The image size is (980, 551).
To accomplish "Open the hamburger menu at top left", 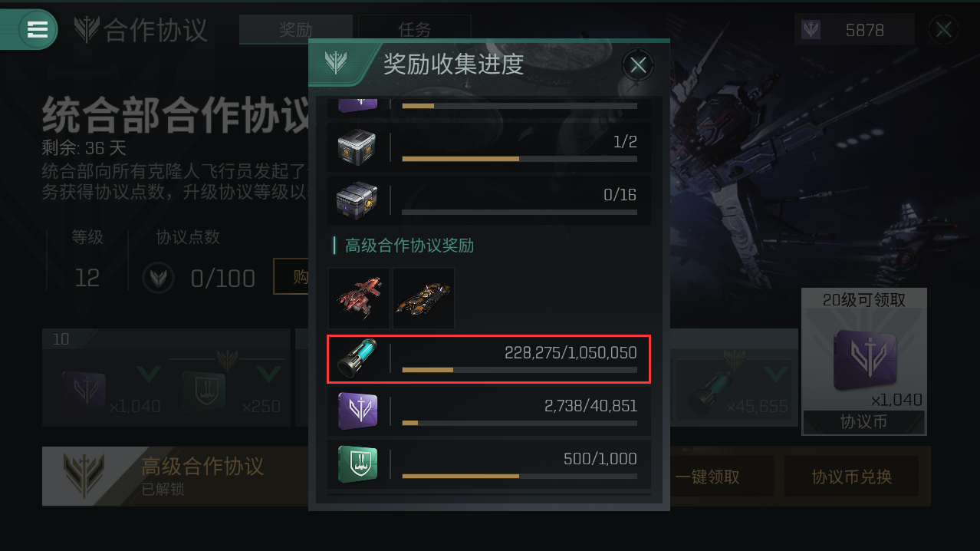I will point(37,29).
